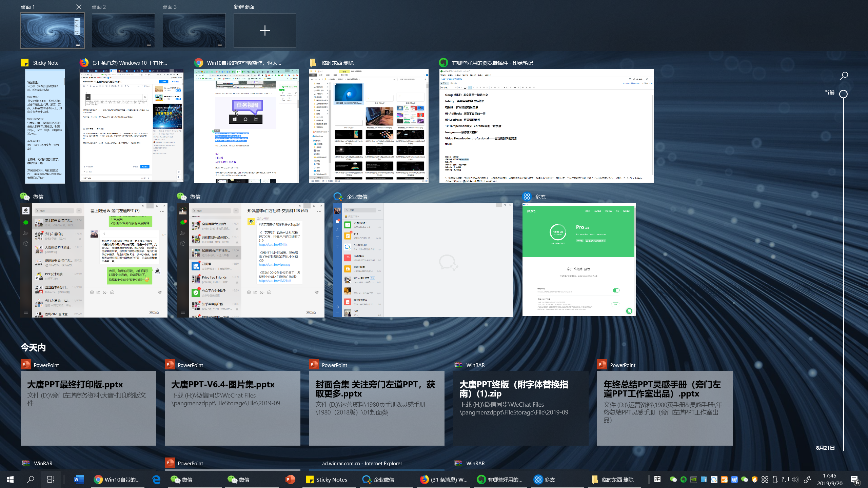Click the clock showing 17:45
Screen dimensions: 868x488
pos(829,479)
